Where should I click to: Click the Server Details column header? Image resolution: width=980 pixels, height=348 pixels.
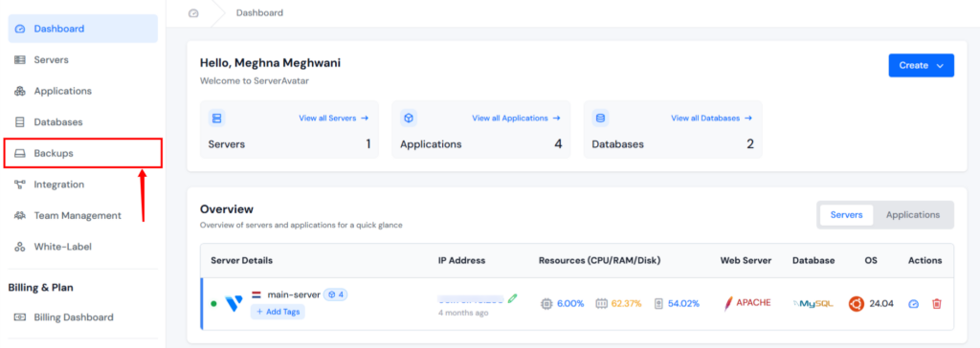pos(242,261)
